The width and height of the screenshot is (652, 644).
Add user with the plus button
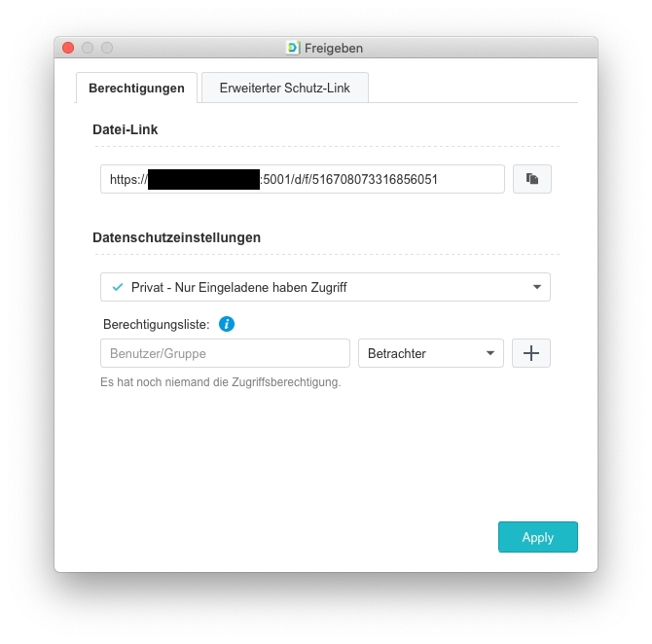pyautogui.click(x=531, y=353)
